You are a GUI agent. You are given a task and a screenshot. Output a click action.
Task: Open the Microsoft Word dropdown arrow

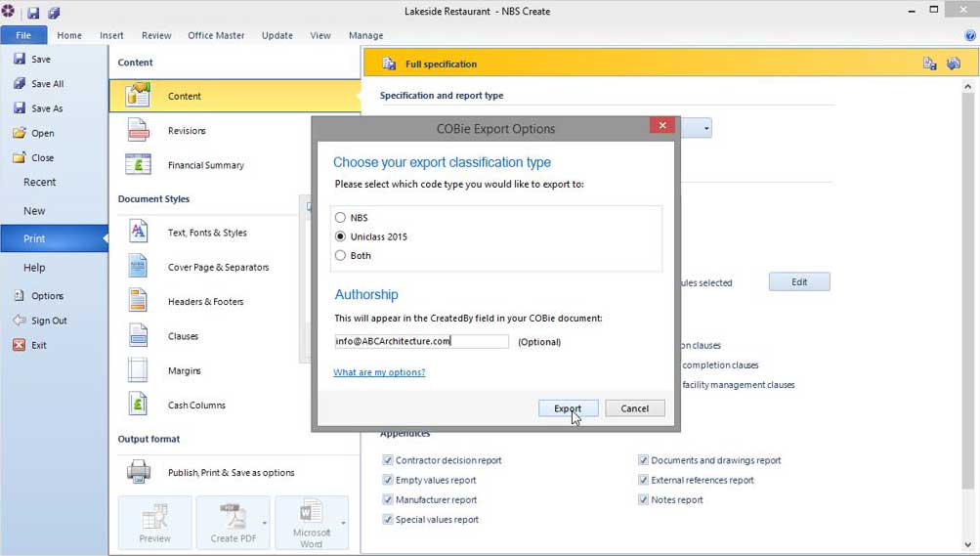pyautogui.click(x=343, y=523)
